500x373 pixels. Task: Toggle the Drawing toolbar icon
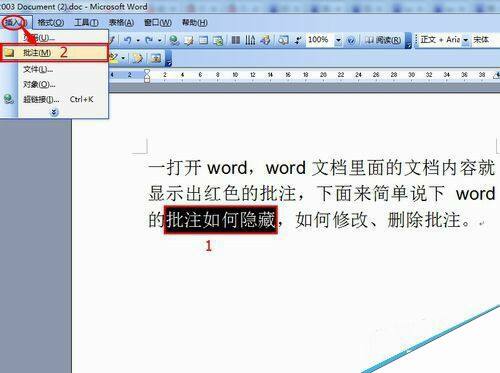point(265,40)
